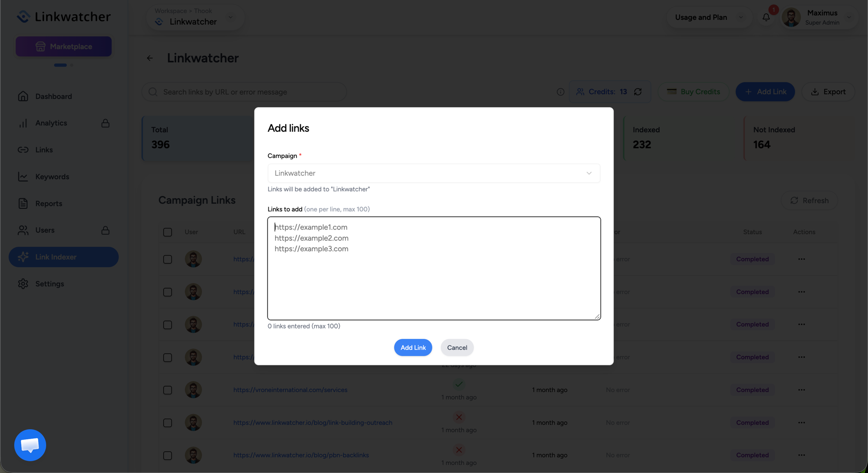Open Keywords page in sidebar
Screen dimensions: 868x473
(x=52, y=177)
